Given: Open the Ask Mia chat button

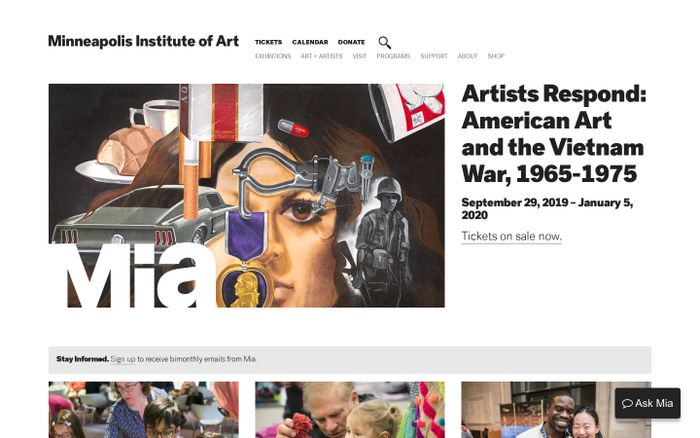Looking at the screenshot, I should (647, 403).
